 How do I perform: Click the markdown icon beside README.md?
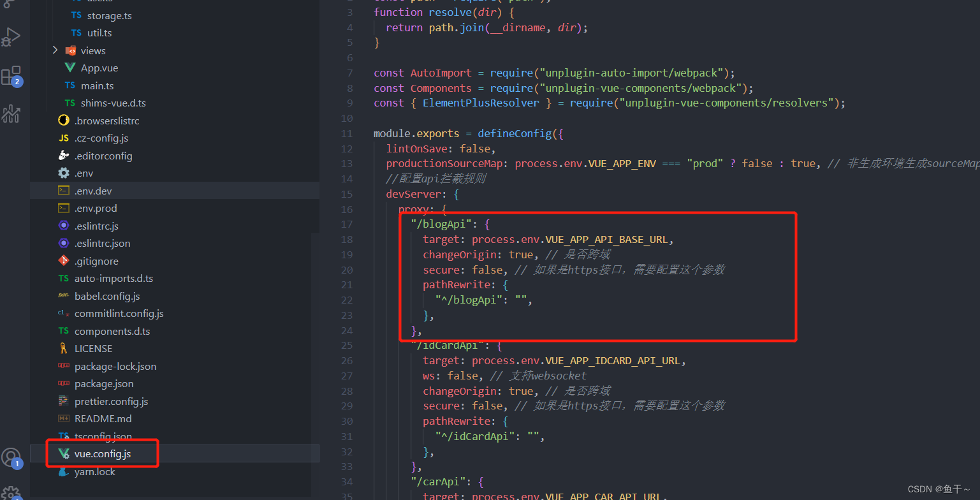(x=64, y=418)
